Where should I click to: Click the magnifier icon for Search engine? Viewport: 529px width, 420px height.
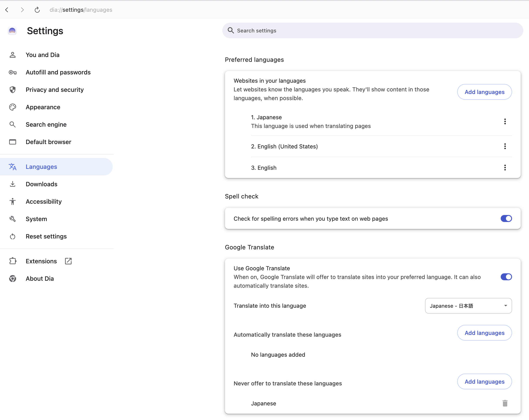13,124
